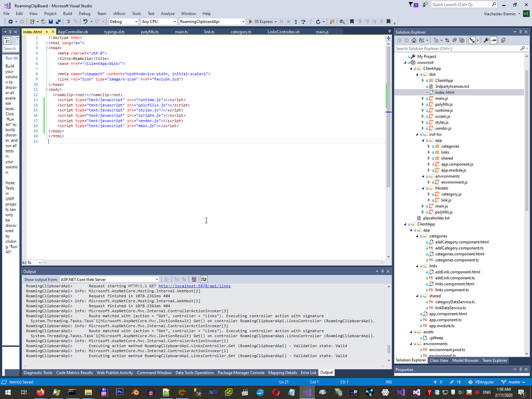Open the vMicro menu
Viewport: 532px width, 399px height.
pos(119,14)
